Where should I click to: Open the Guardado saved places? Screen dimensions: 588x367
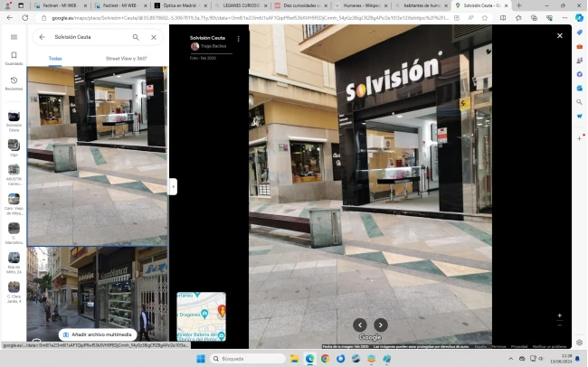point(14,58)
